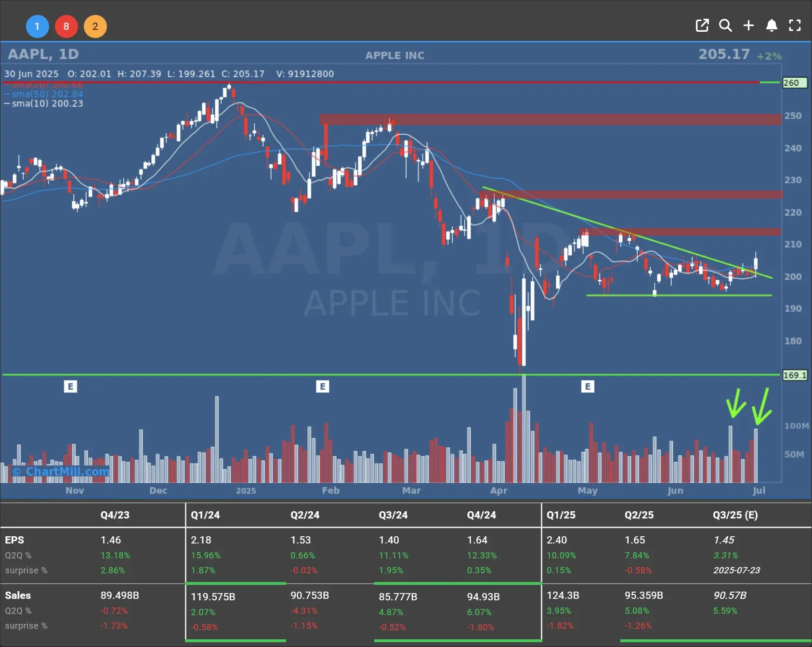Click the 100M volume axis label
Image resolution: width=812 pixels, height=647 pixels.
tap(797, 426)
